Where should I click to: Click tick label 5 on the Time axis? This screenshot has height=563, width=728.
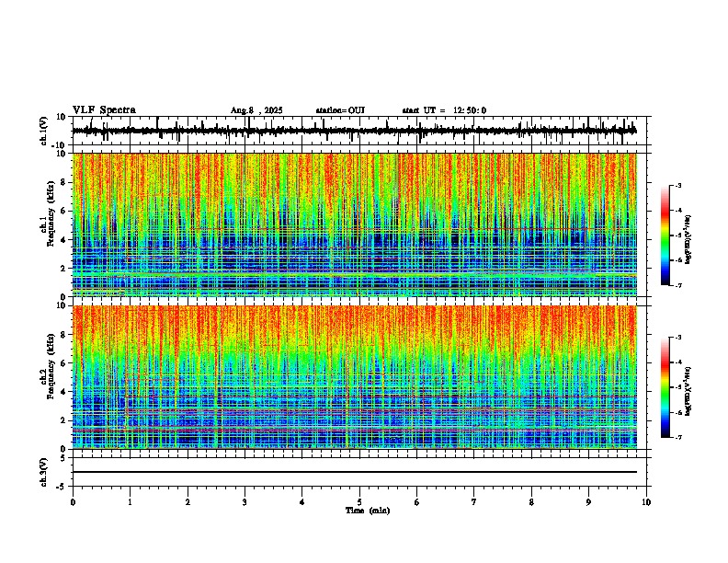point(359,502)
